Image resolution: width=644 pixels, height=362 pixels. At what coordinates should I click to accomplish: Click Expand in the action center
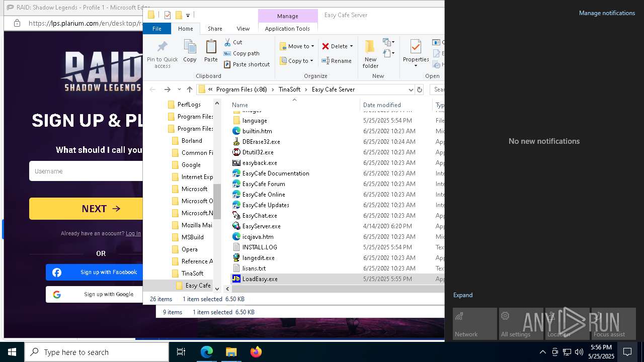point(463,295)
